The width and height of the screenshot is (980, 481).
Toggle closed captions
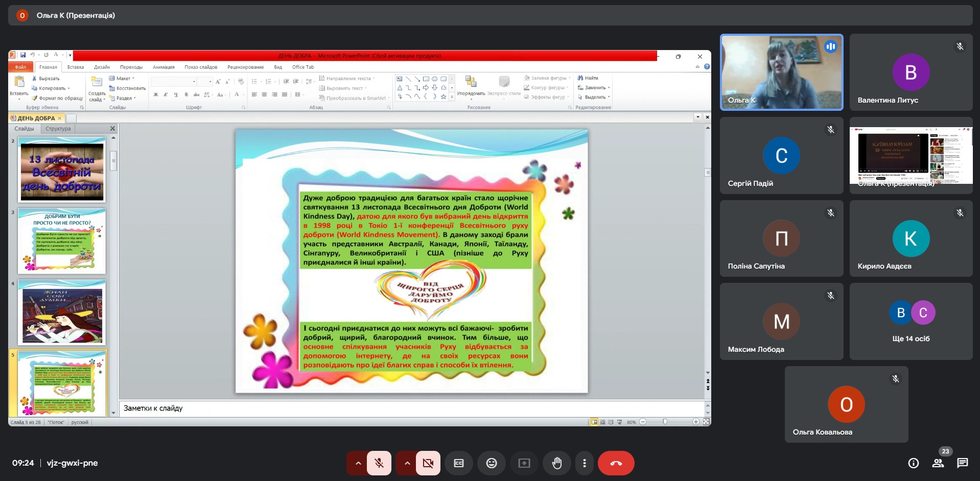[x=458, y=463]
